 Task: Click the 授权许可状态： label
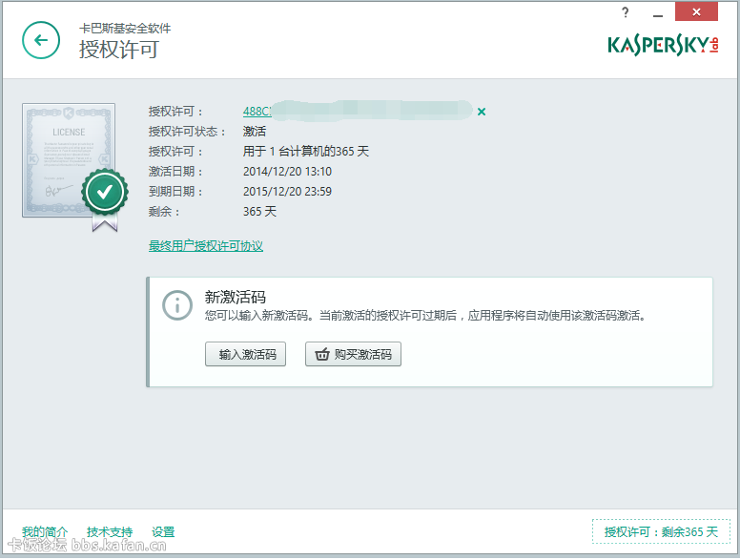(x=187, y=132)
